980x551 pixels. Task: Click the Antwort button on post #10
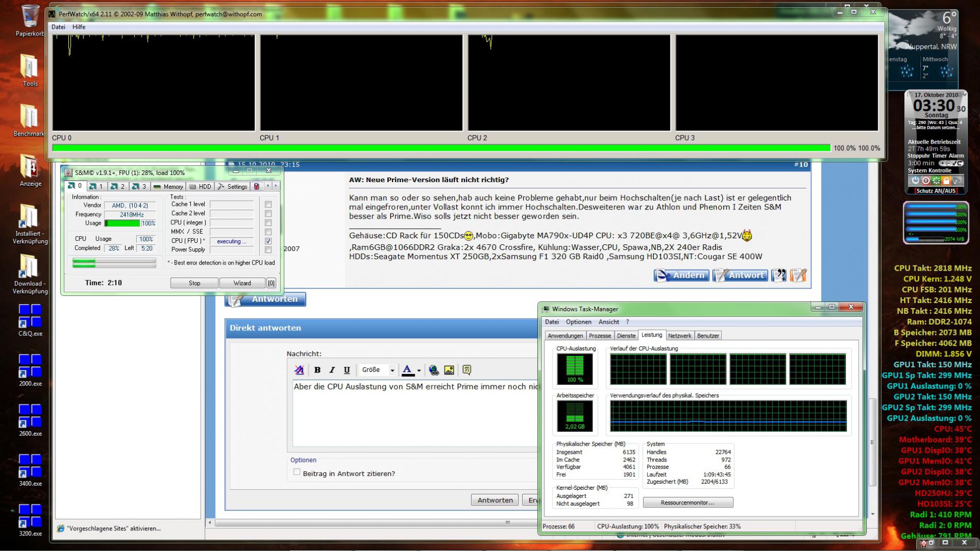(740, 275)
